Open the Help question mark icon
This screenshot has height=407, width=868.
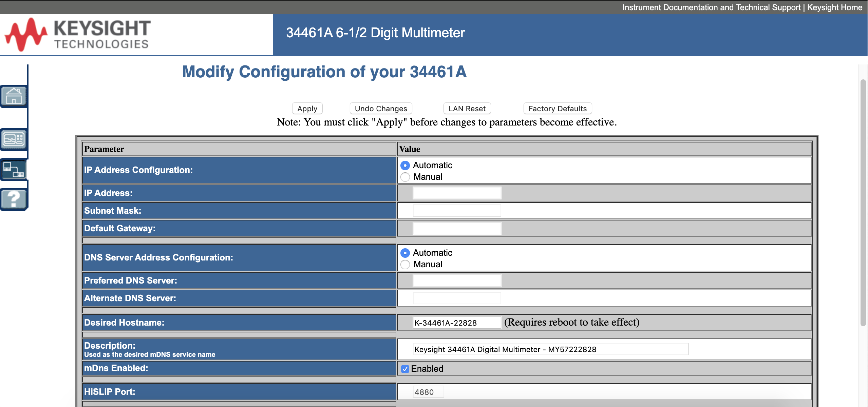point(14,199)
